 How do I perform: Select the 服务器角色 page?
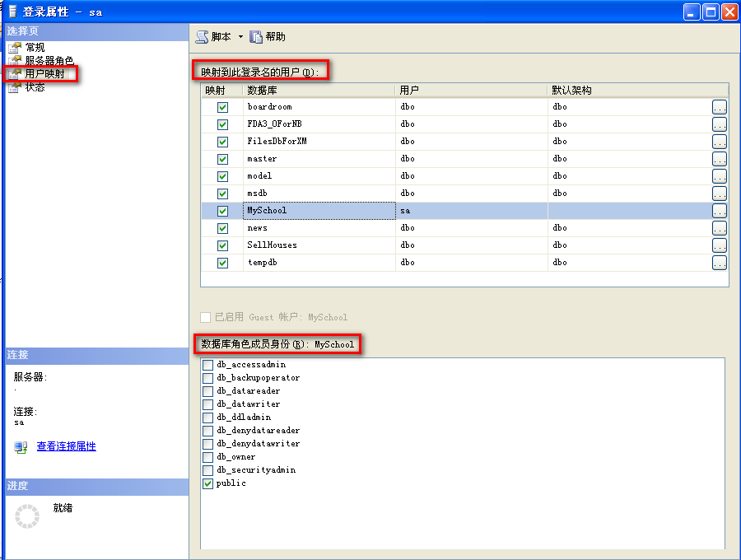tap(49, 60)
